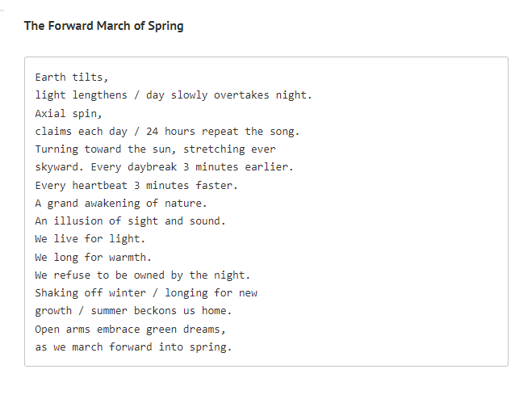Image resolution: width=532 pixels, height=399 pixels.
Task: Click "Open arms embrace green dreams," line
Action: coord(130,329)
